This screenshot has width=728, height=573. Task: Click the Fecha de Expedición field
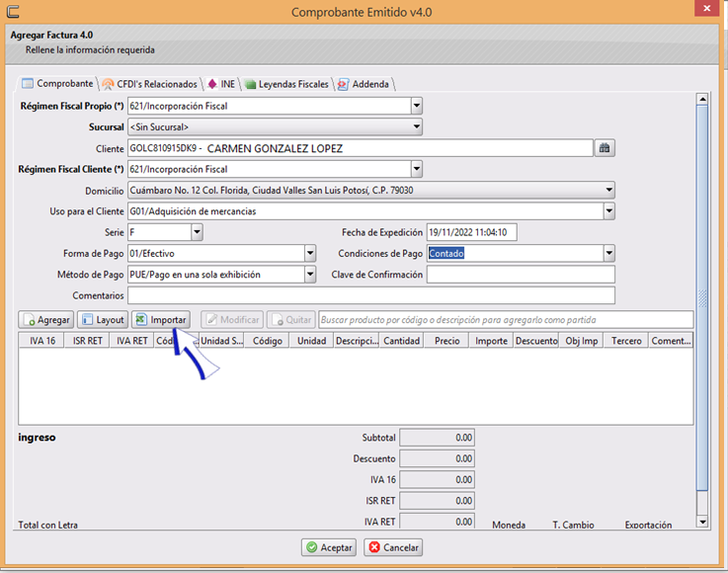tap(472, 232)
